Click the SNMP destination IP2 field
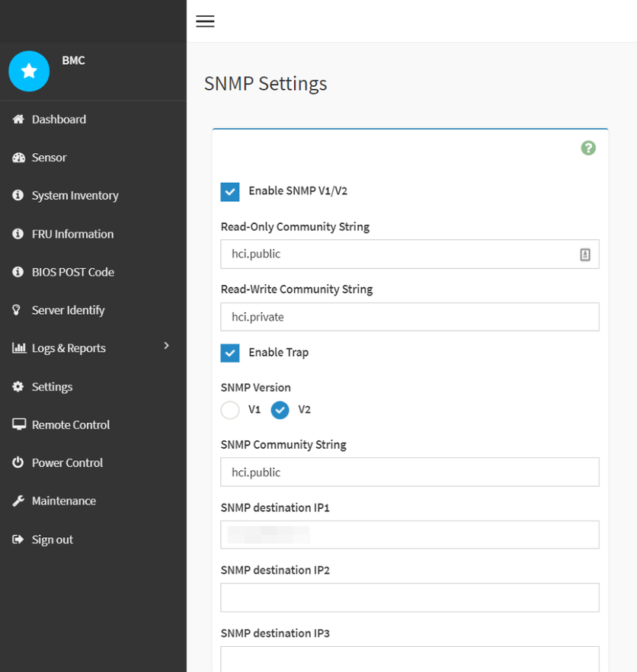This screenshot has width=637, height=672. coord(410,597)
